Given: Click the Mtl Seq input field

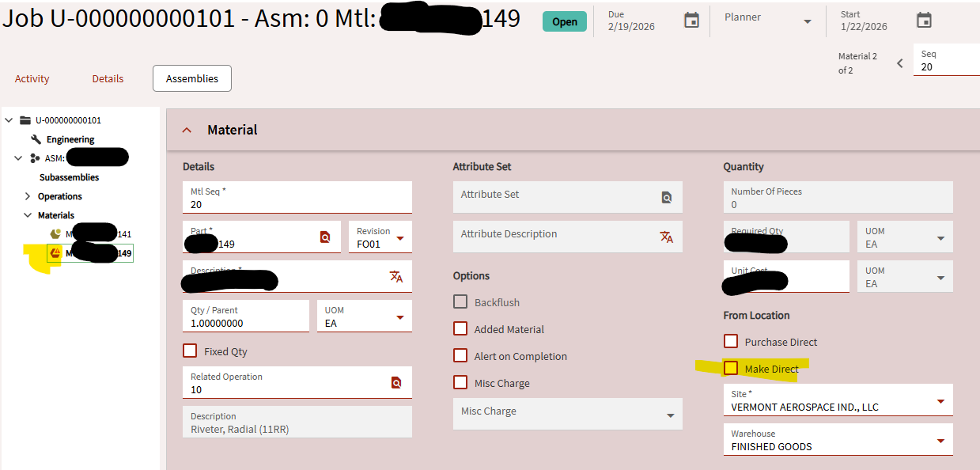Looking at the screenshot, I should [x=297, y=197].
